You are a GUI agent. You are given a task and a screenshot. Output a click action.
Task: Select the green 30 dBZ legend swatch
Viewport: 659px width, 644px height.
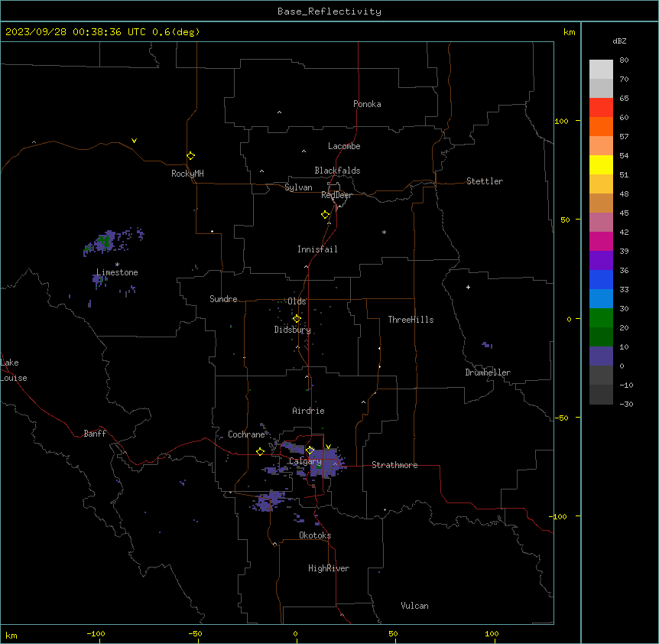[x=601, y=318]
